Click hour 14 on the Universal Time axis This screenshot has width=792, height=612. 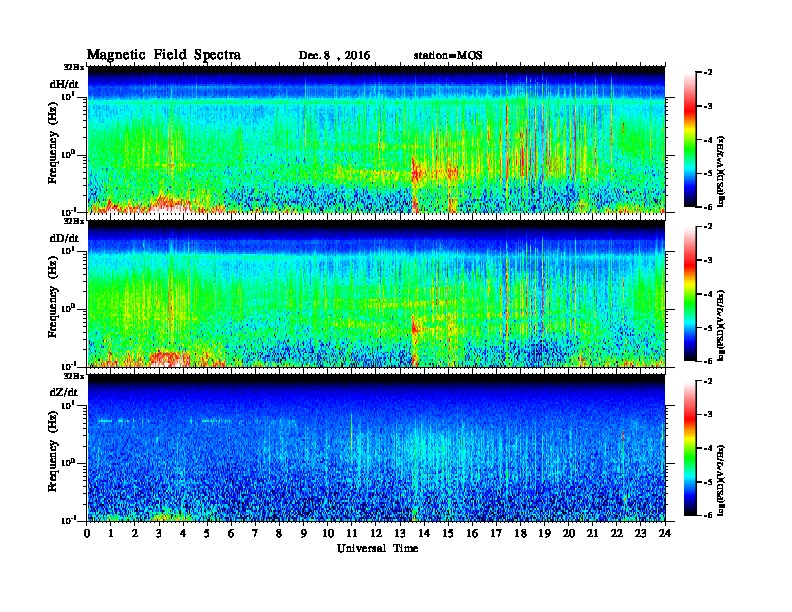click(x=424, y=534)
